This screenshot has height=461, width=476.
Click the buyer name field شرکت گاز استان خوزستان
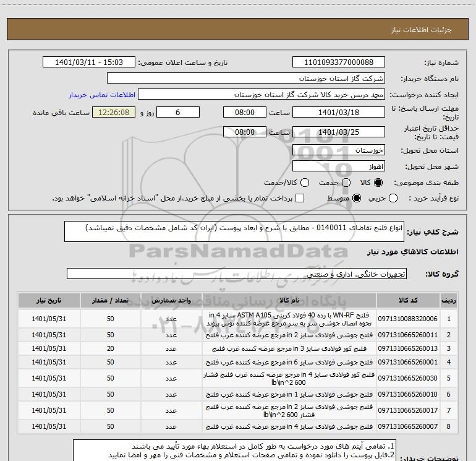pos(246,79)
